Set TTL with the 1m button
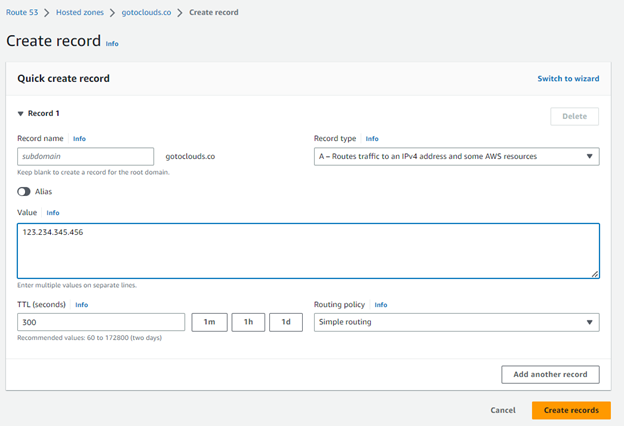624x426 pixels. 209,322
